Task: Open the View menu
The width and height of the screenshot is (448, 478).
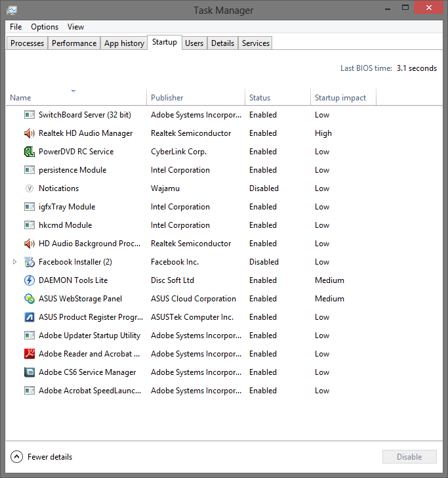Action: [x=75, y=27]
